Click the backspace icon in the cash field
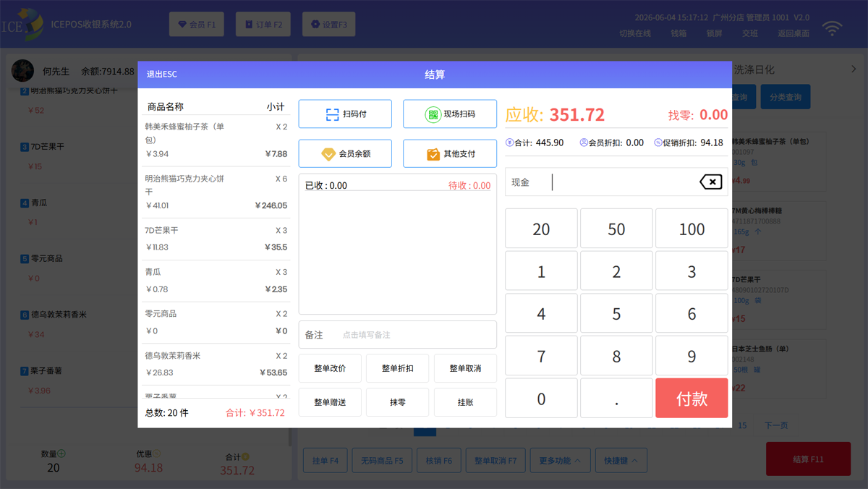 point(711,182)
